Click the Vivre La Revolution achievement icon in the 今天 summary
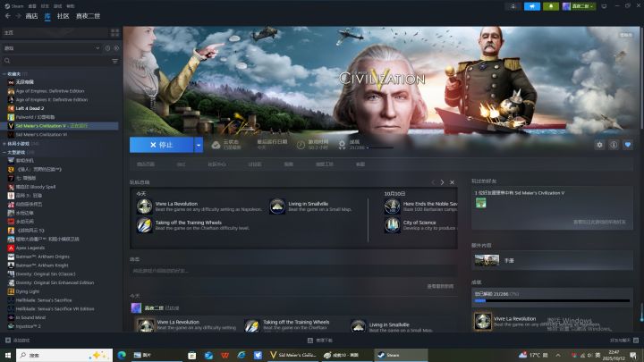 pos(144,206)
